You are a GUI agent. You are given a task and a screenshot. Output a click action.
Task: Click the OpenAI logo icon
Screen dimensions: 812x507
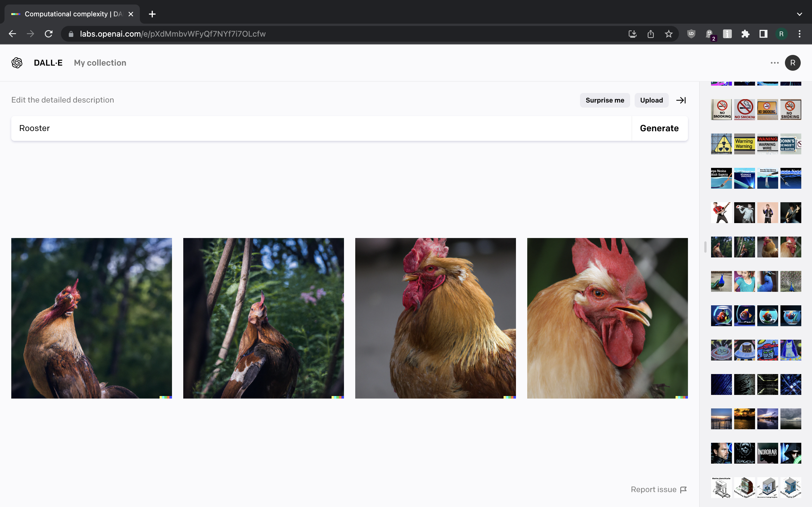pyautogui.click(x=17, y=63)
